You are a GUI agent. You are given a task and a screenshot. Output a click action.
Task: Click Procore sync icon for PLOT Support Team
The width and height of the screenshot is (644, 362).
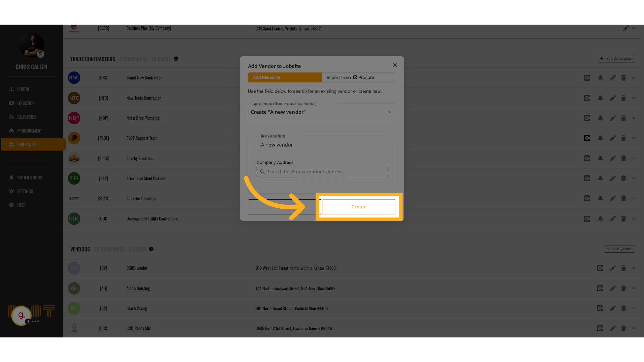coord(587,138)
